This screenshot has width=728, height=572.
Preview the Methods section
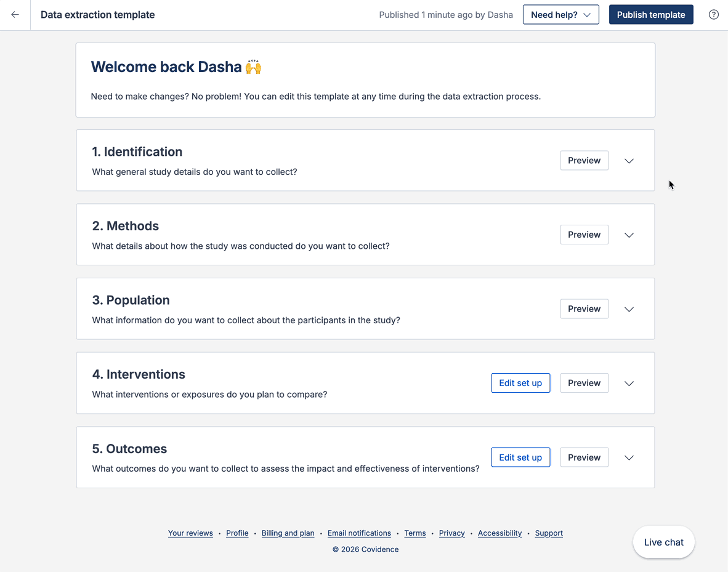584,234
